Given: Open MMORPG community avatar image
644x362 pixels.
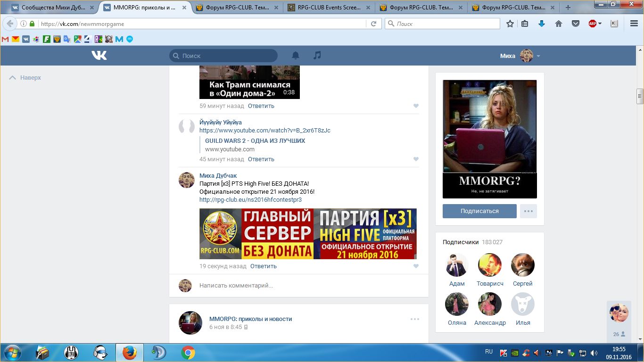Looking at the screenshot, I should pyautogui.click(x=489, y=139).
